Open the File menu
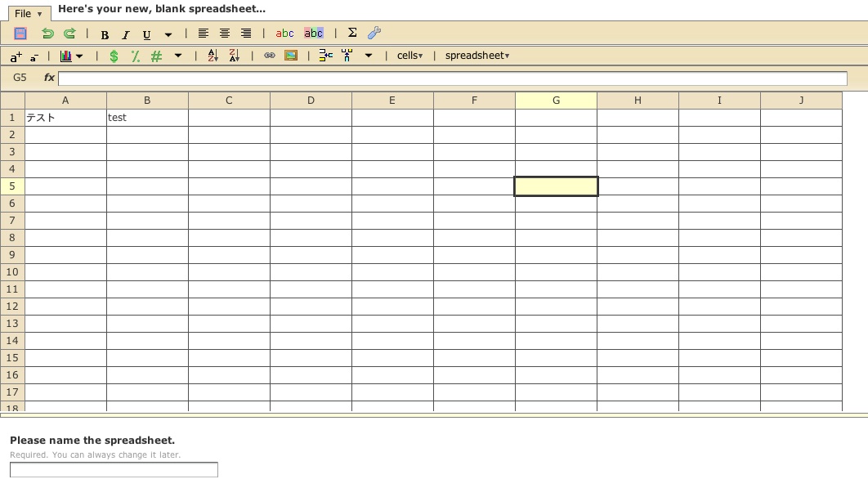This screenshot has height=488, width=868. (28, 14)
